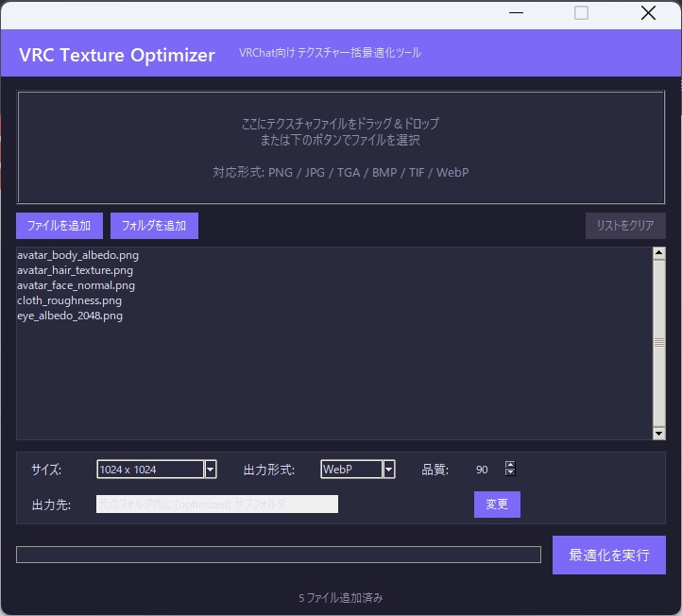Click the file list scrollbar thumb
Viewport: 682px width, 616px height.
point(659,343)
